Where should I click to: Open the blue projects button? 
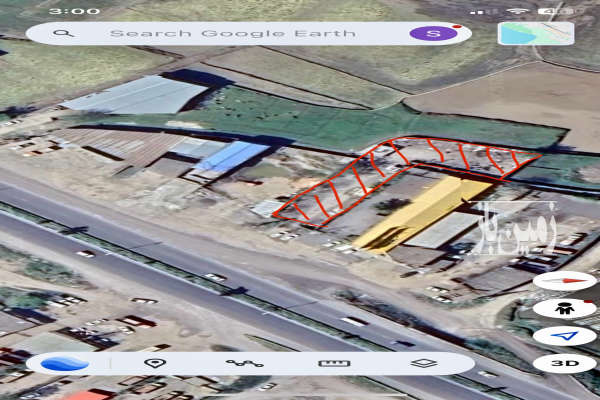[x=65, y=363]
